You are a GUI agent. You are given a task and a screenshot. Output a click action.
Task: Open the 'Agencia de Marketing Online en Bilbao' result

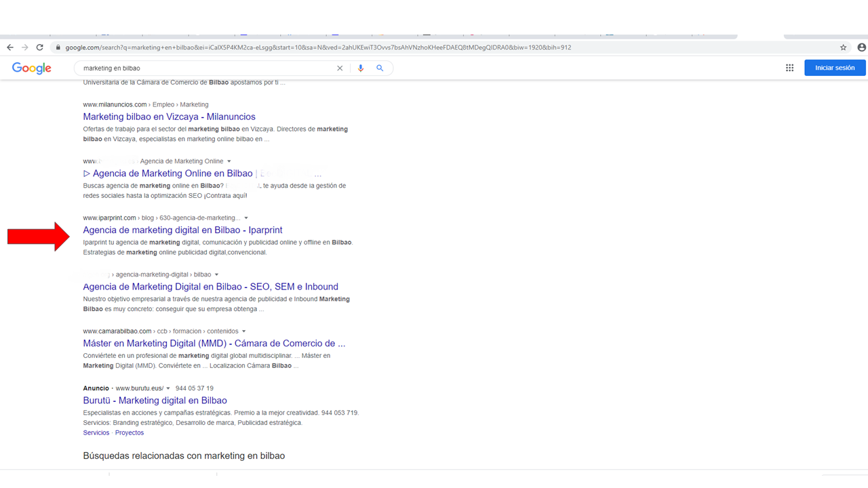(202, 174)
